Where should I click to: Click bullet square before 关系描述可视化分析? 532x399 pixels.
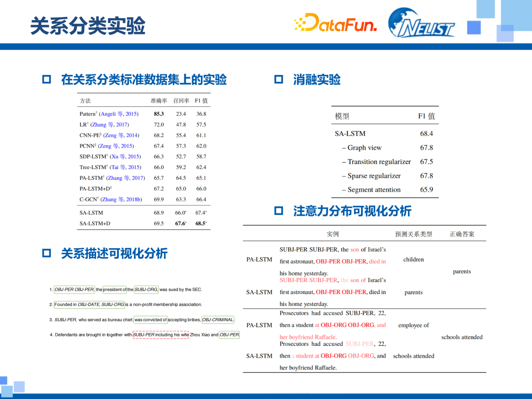click(46, 253)
